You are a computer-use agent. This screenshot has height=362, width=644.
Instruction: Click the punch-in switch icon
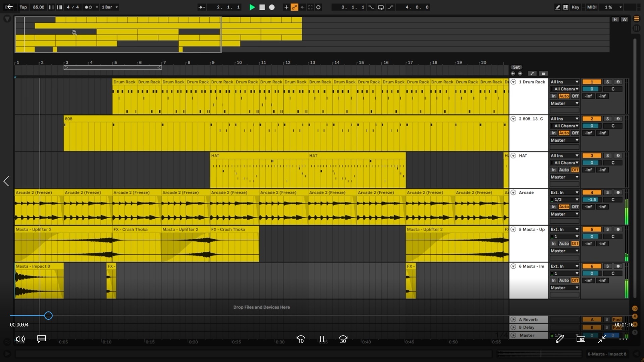(x=371, y=7)
